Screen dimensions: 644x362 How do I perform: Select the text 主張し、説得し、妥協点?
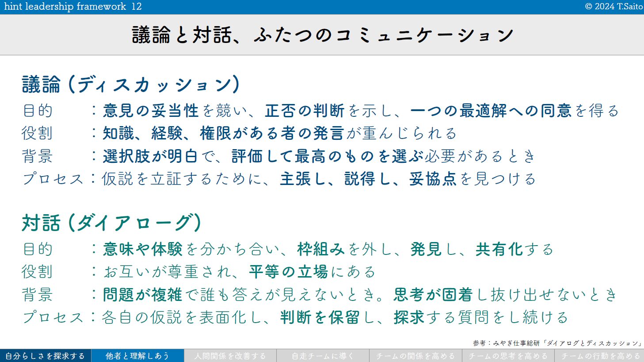click(x=368, y=179)
